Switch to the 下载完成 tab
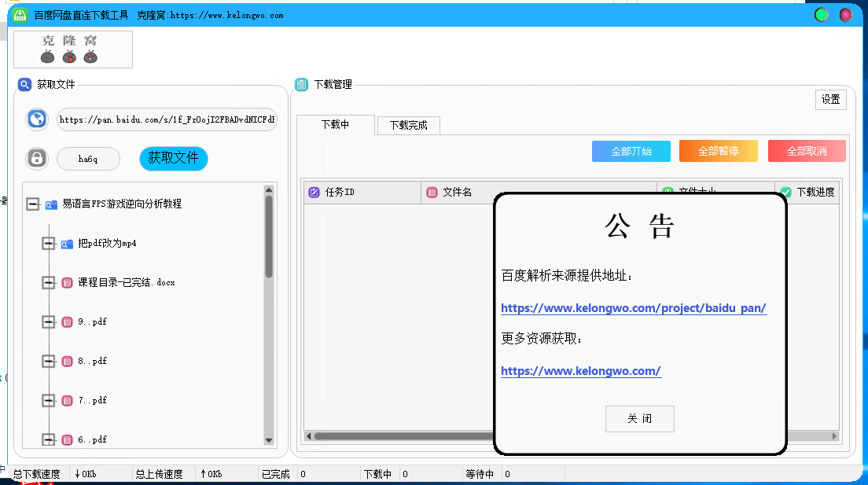This screenshot has height=485, width=868. 409,126
